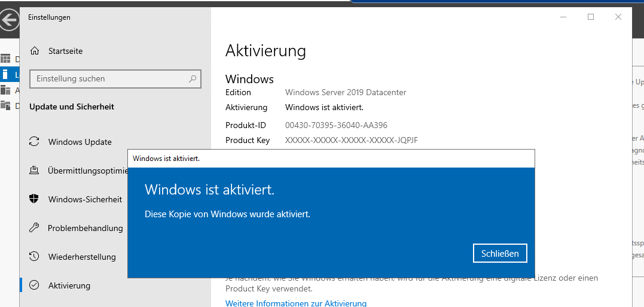This screenshot has width=644, height=307.
Task: Click the back arrow in Server Manager window
Action: click(x=9, y=19)
